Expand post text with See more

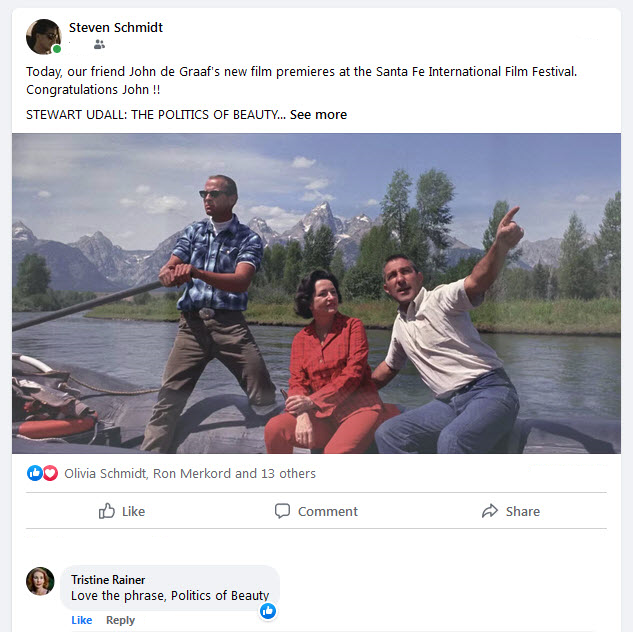pos(318,115)
